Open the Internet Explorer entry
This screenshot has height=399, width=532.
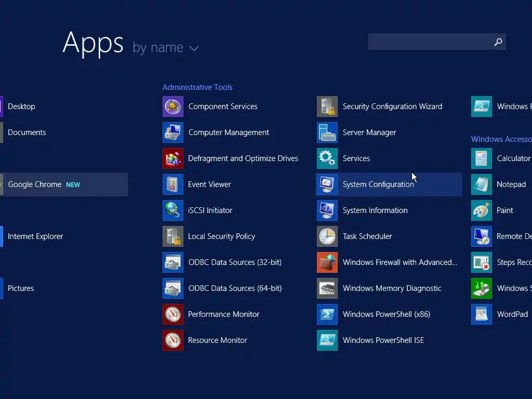pos(35,236)
